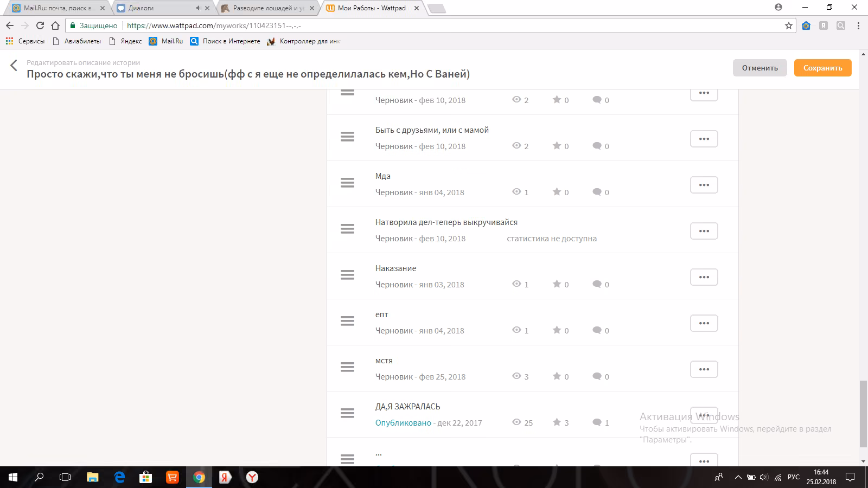This screenshot has width=868, height=488.
Task: Open the Mail.Ru bookmark
Action: coord(166,41)
